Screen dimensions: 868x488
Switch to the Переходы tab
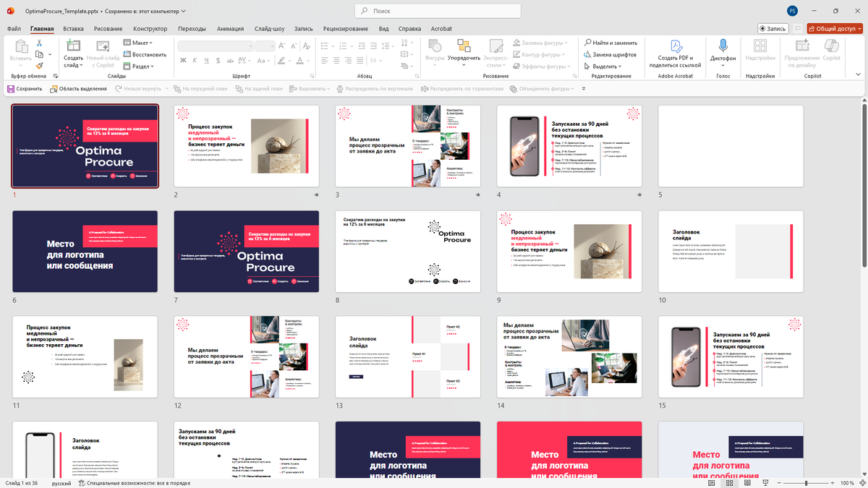(192, 29)
